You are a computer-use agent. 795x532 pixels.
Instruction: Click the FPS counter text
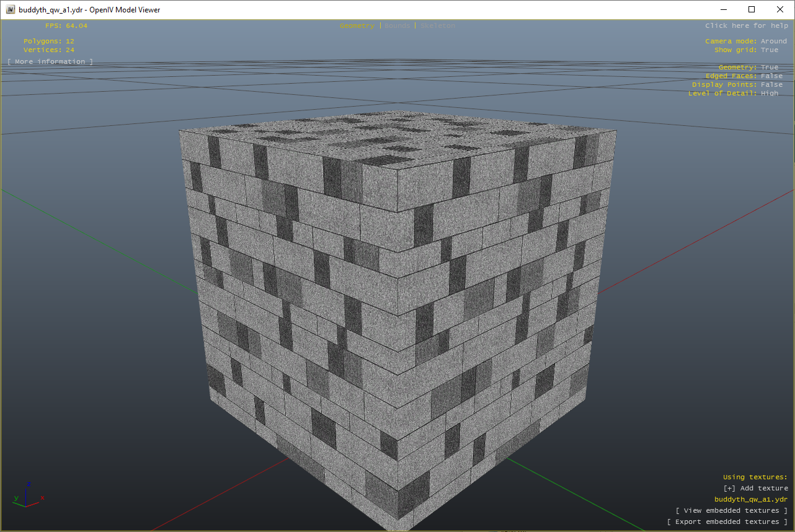(66, 26)
